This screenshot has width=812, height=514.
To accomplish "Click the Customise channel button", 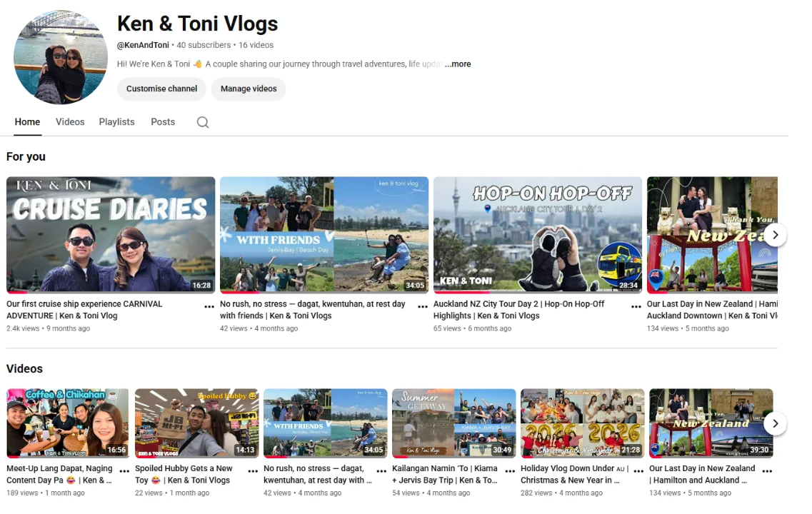I will click(x=161, y=89).
